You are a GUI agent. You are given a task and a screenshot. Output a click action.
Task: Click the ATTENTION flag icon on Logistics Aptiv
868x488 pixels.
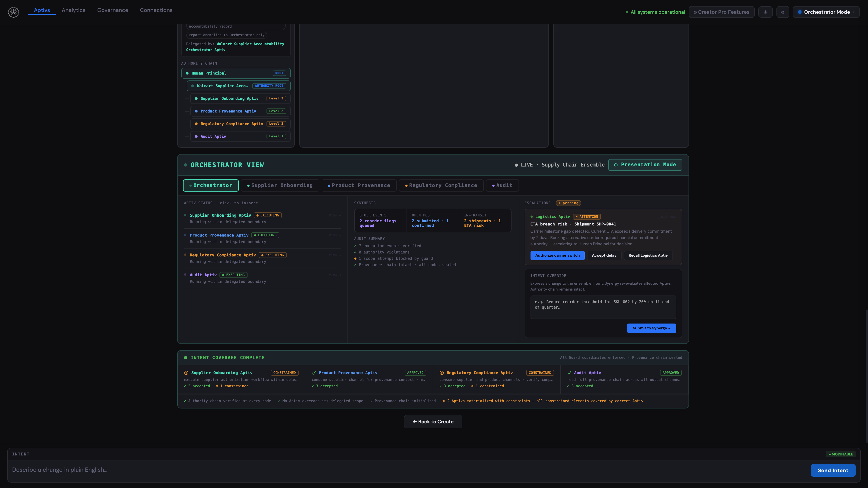[577, 217]
